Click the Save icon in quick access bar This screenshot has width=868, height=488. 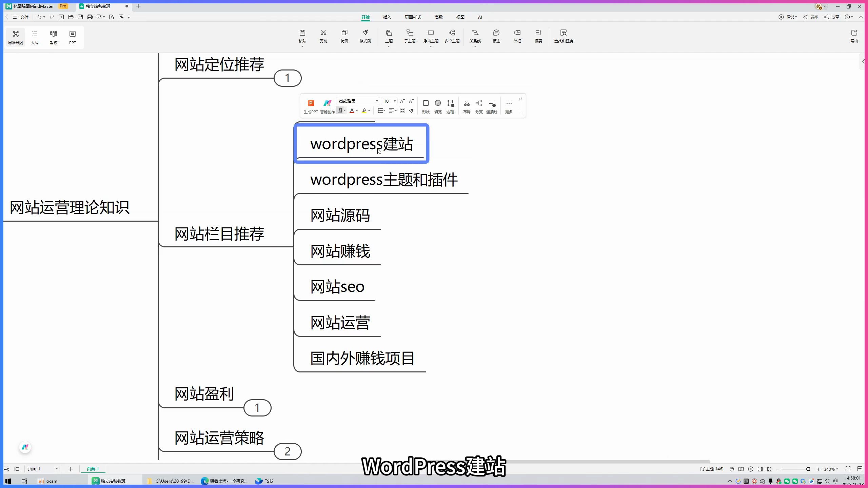coord(80,17)
